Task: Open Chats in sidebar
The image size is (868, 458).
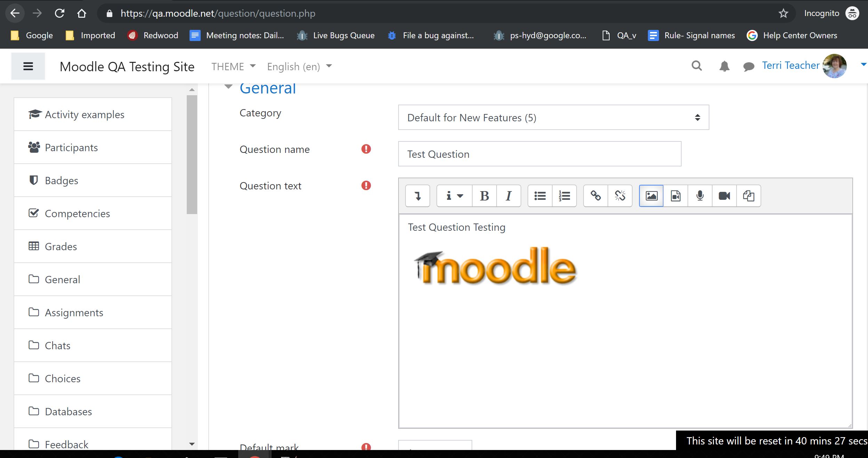Action: click(93, 345)
